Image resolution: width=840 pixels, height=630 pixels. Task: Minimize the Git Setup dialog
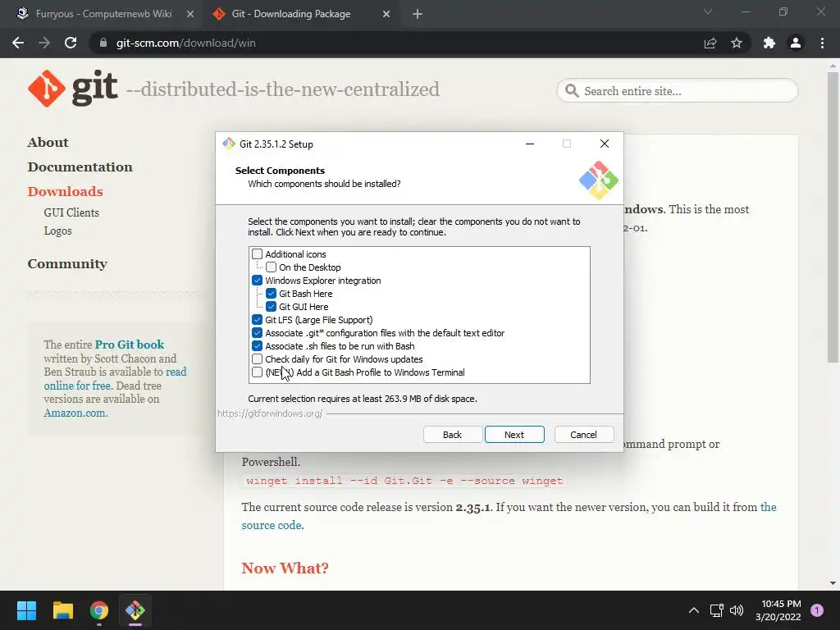pyautogui.click(x=530, y=144)
